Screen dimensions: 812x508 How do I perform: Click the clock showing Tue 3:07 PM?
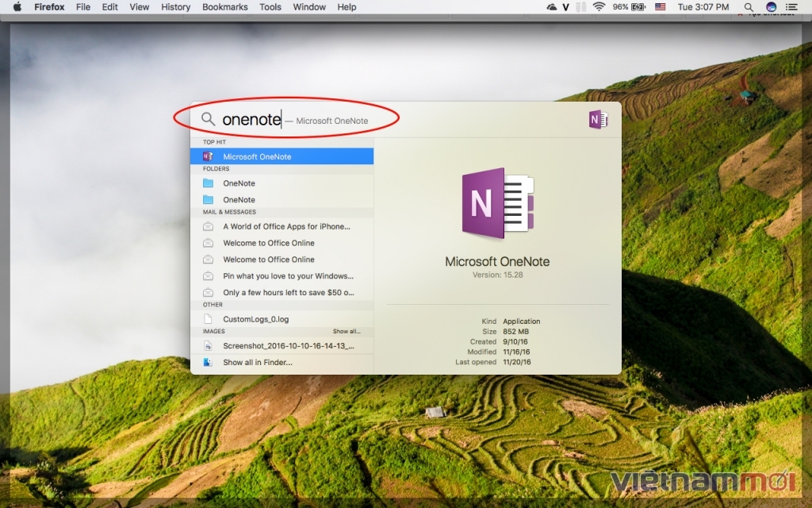click(x=703, y=6)
